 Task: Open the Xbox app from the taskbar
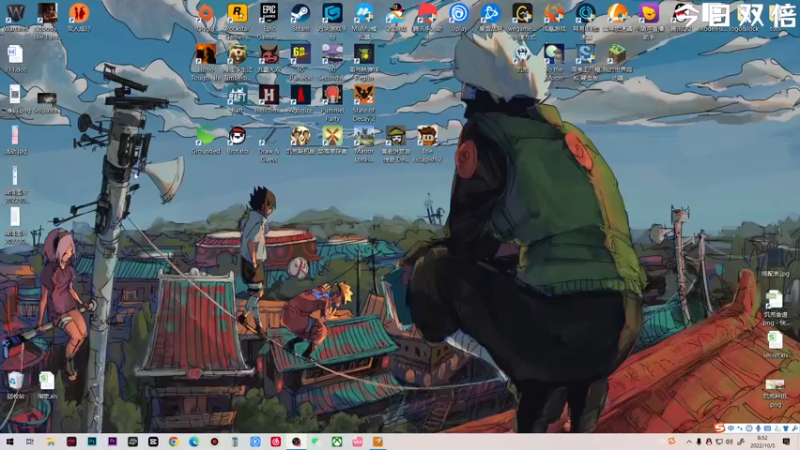[337, 442]
